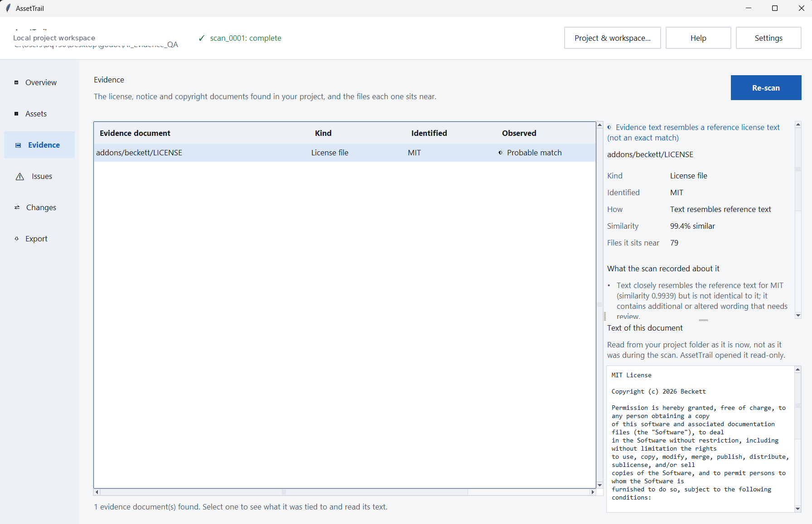This screenshot has height=524, width=812.
Task: Minimize the AssetTrail window
Action: 749,8
